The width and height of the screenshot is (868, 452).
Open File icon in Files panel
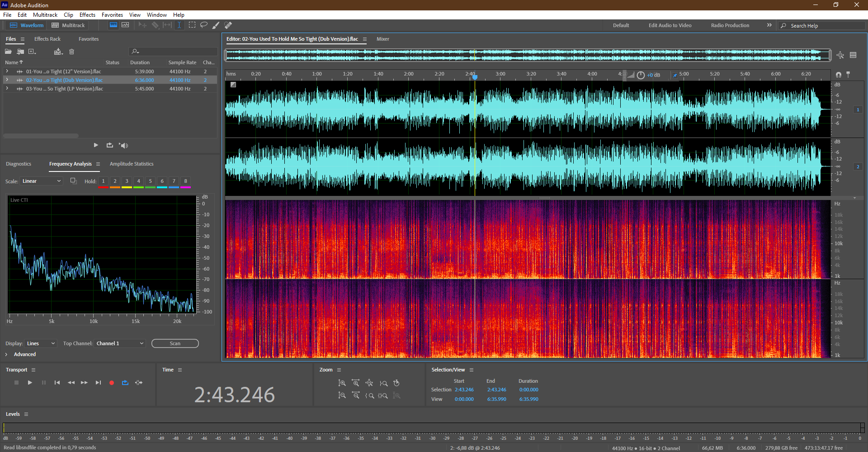(x=8, y=52)
